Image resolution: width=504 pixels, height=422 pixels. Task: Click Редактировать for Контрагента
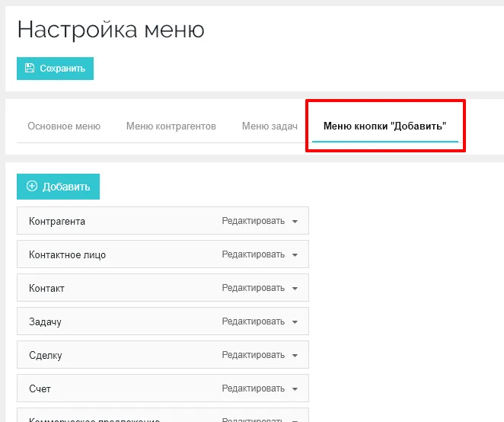click(x=253, y=222)
